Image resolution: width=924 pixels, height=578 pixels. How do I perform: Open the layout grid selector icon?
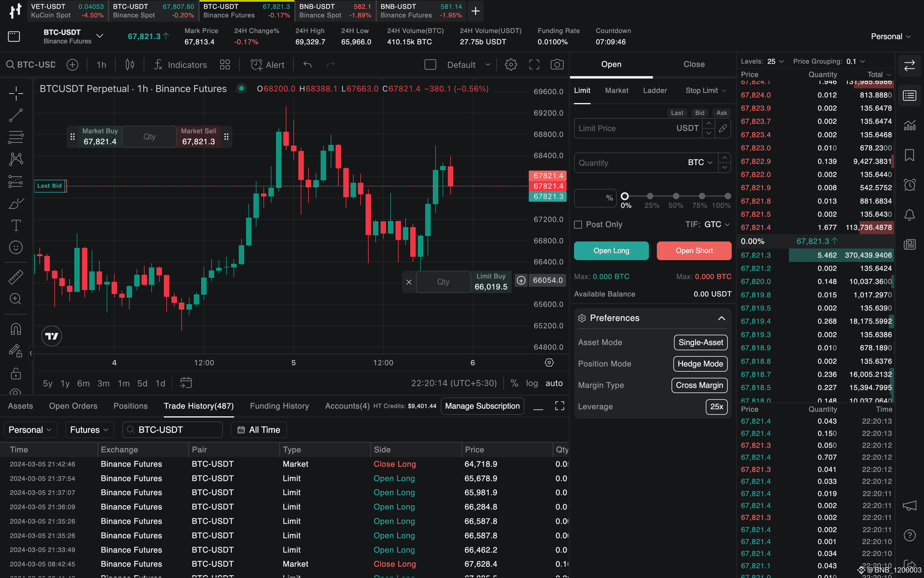click(225, 64)
